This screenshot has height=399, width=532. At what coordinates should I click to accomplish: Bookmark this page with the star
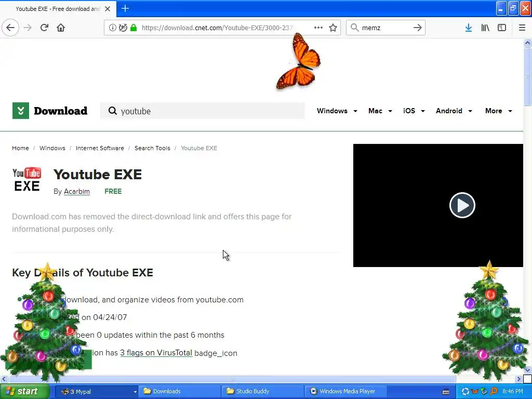click(333, 28)
